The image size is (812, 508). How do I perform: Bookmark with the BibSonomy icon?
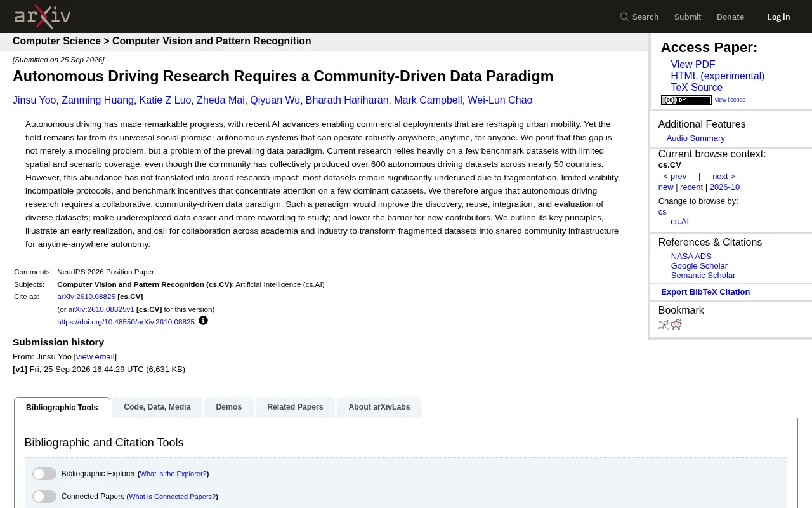(x=664, y=325)
